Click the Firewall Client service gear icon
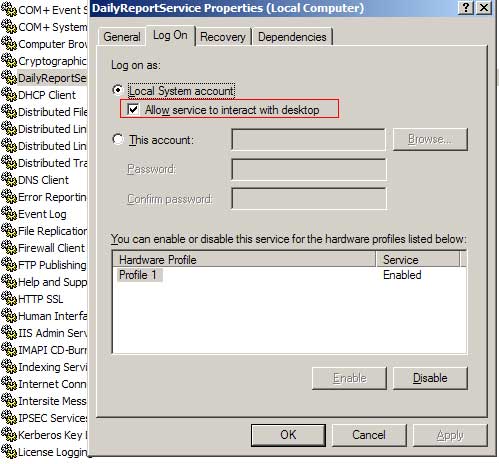This screenshot has height=464, width=499. coord(9,248)
